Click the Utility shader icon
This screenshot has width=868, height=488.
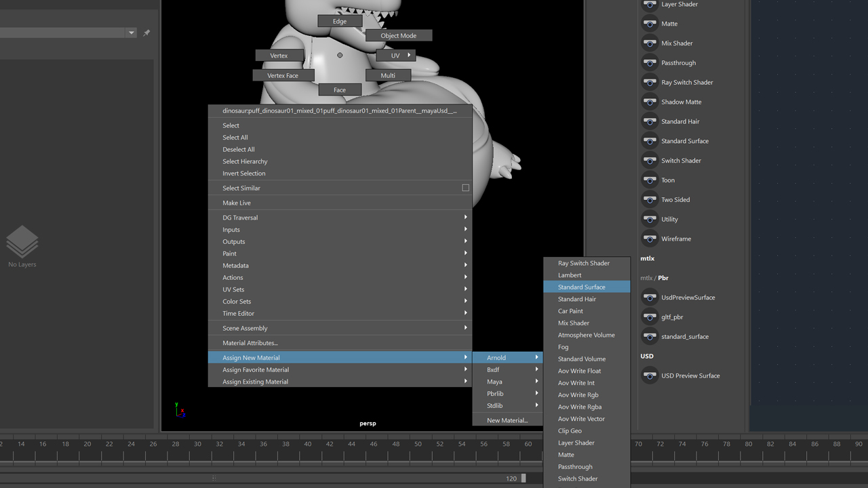[650, 220]
